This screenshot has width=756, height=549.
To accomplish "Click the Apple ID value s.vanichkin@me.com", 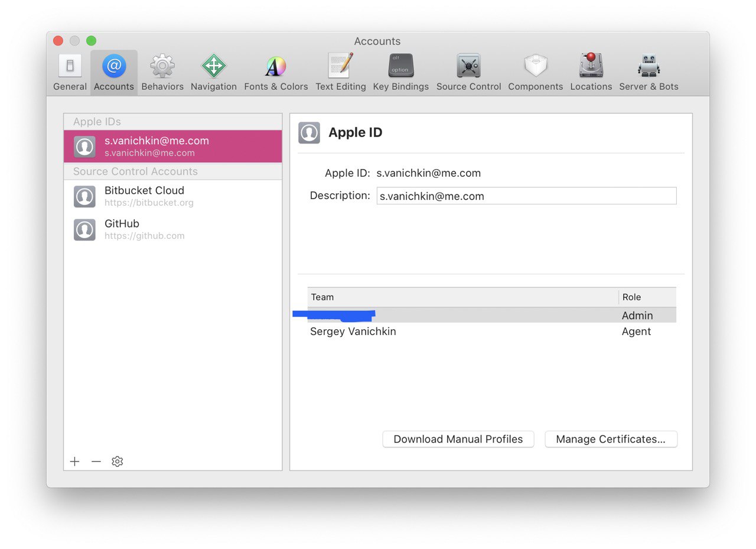I will pos(429,173).
